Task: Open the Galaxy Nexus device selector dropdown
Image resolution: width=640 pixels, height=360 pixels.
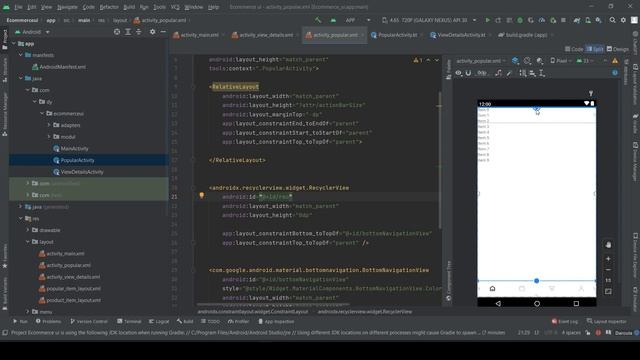Action: tap(429, 20)
